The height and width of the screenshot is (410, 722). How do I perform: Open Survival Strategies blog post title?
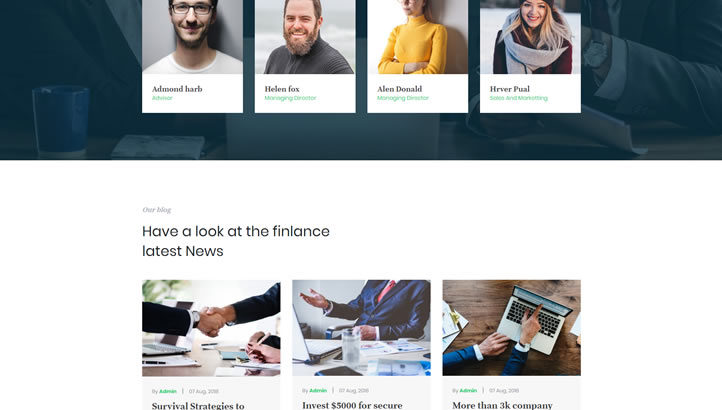198,405
